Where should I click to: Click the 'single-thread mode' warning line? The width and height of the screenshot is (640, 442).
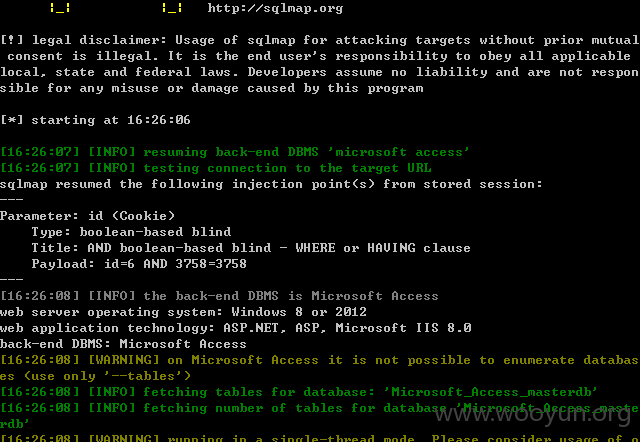point(319,438)
